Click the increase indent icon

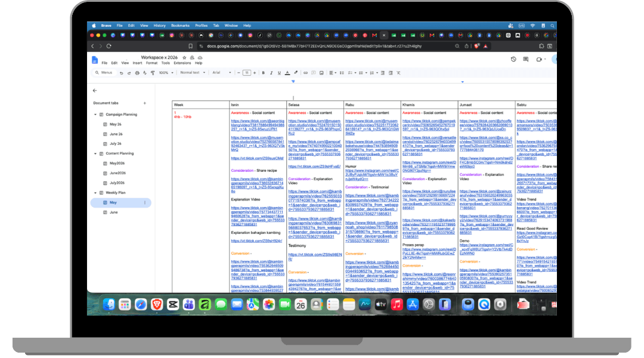click(391, 73)
